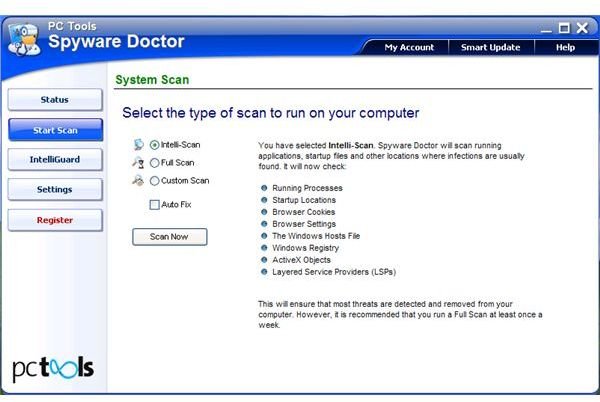600x402 pixels.
Task: Click the bullet icon next to Windows Registry
Action: [x=264, y=247]
